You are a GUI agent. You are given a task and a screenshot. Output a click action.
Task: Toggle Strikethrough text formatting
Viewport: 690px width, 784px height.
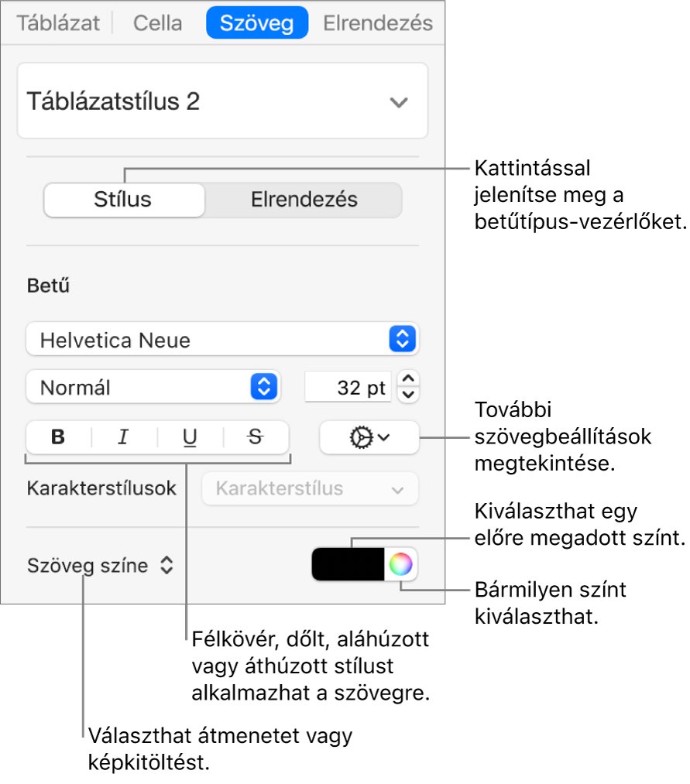(255, 437)
